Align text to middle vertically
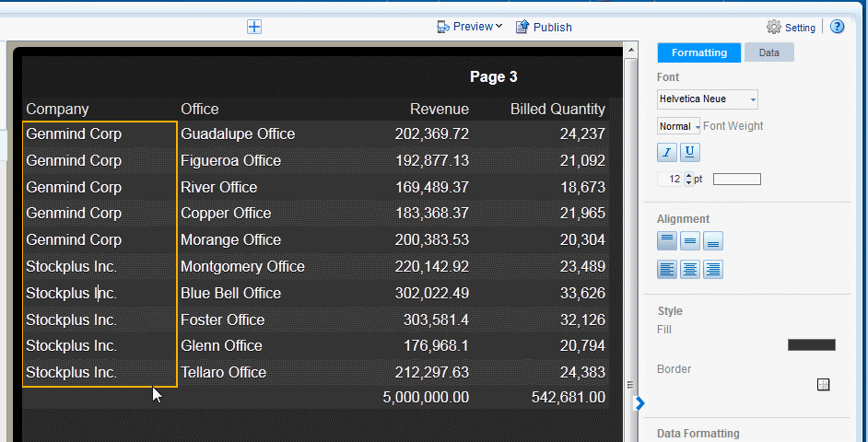 coord(690,241)
